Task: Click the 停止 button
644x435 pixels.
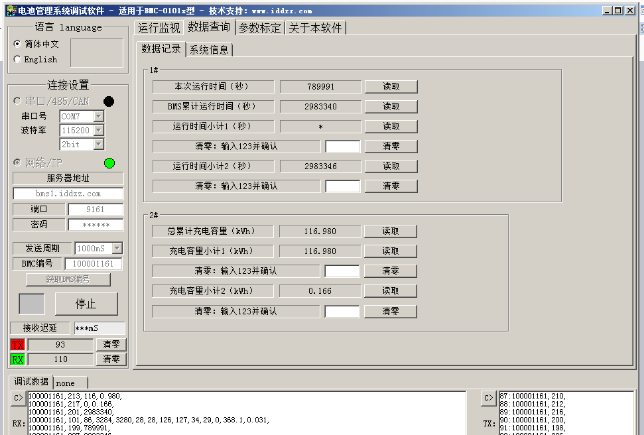Action: coord(86,304)
